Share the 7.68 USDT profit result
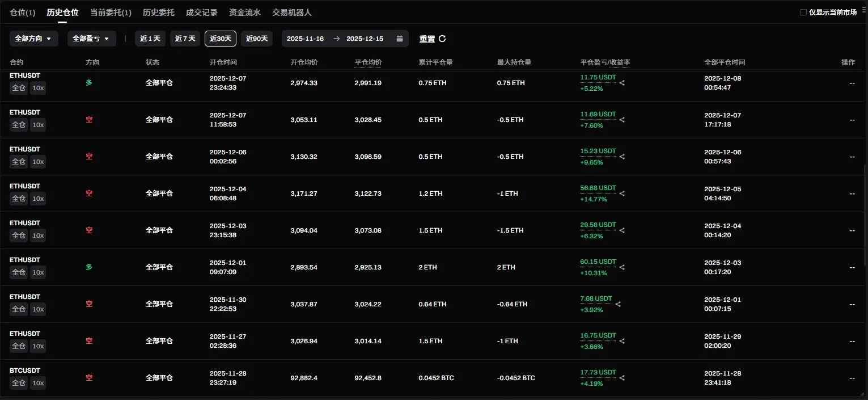Viewport: 868px width, 400px height. pos(618,304)
